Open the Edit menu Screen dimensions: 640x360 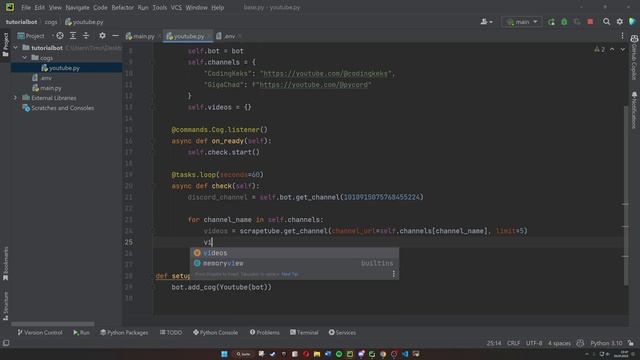pyautogui.click(x=40, y=7)
